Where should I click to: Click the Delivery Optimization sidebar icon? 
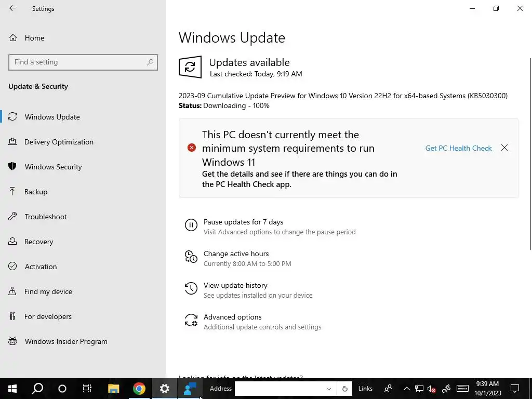[12, 141]
